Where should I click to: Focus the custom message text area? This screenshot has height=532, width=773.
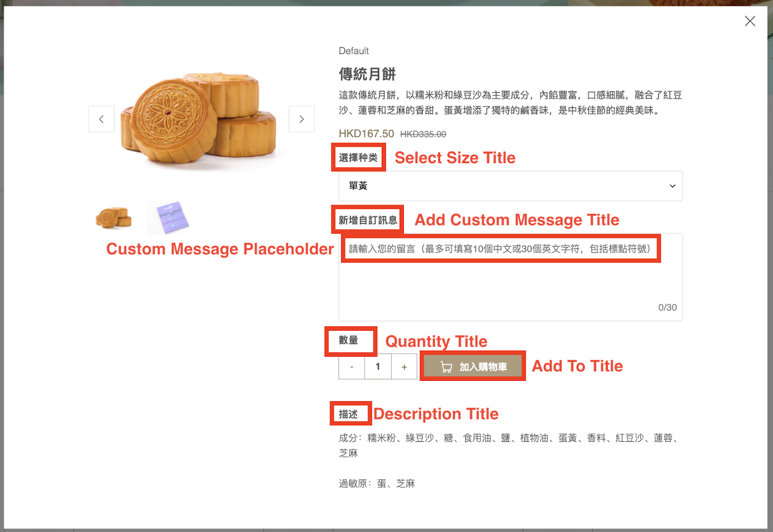pos(510,277)
